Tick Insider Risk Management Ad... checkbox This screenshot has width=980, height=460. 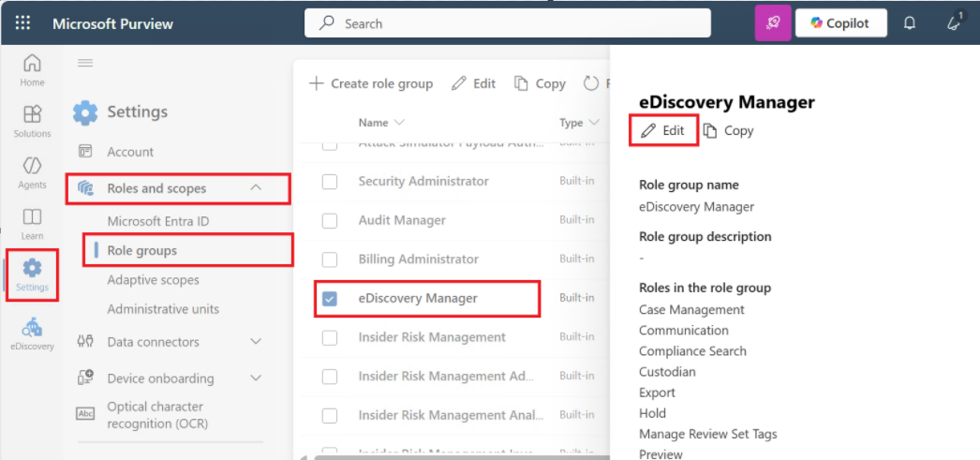pos(330,377)
